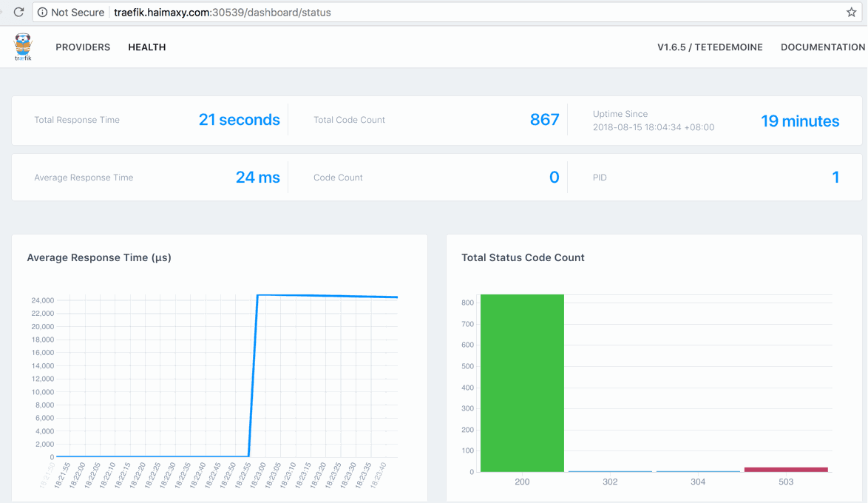The image size is (868, 503).
Task: Open the Documentation link
Action: pos(822,47)
